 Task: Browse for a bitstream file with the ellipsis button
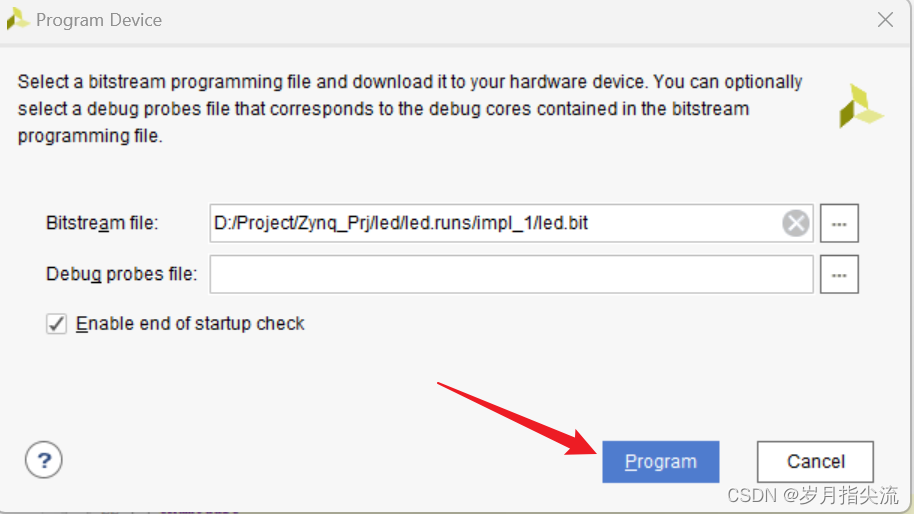[840, 224]
